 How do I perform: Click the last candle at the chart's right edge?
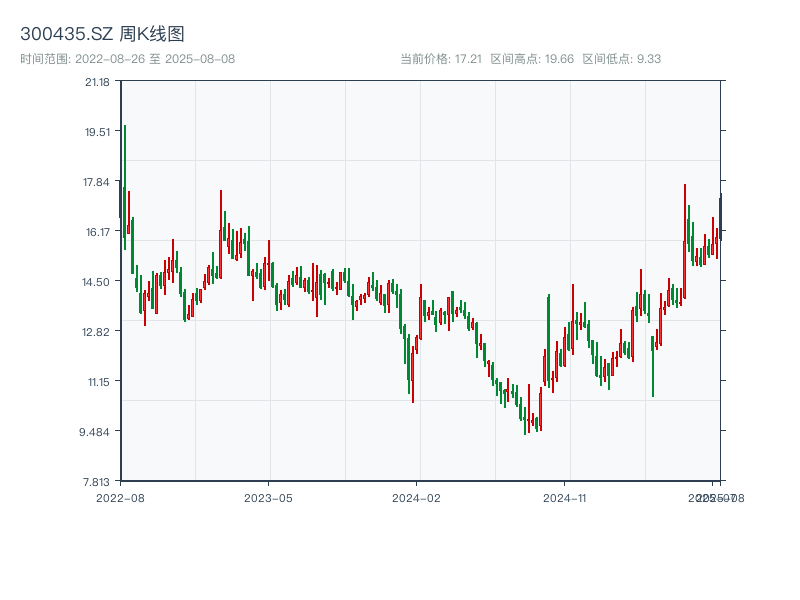[x=721, y=217]
